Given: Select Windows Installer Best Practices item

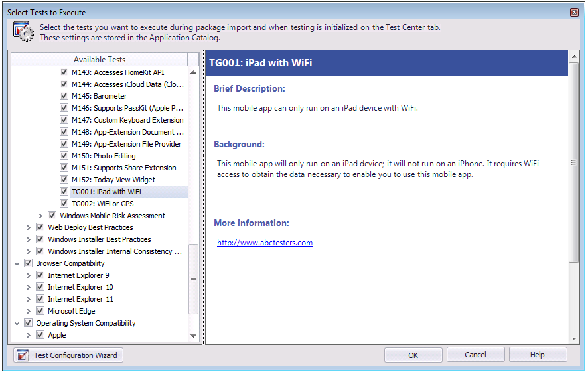Looking at the screenshot, I should click(100, 239).
